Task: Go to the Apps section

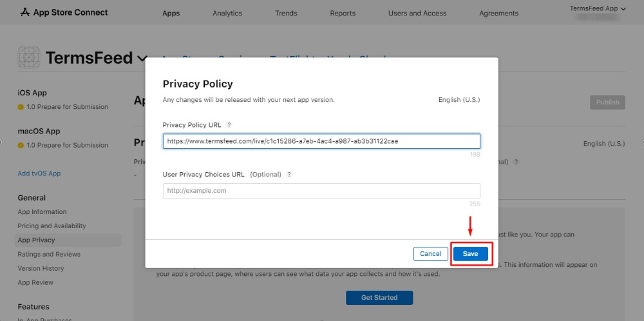Action: pyautogui.click(x=171, y=13)
